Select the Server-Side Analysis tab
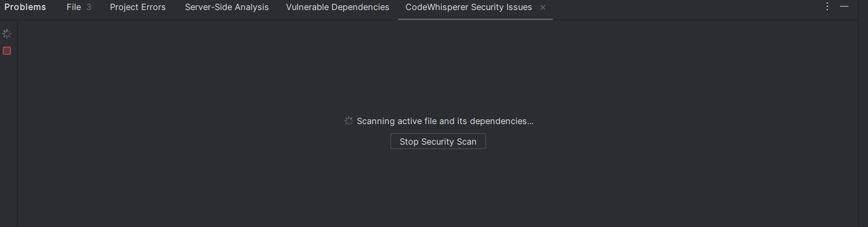The height and width of the screenshot is (227, 868). (227, 7)
